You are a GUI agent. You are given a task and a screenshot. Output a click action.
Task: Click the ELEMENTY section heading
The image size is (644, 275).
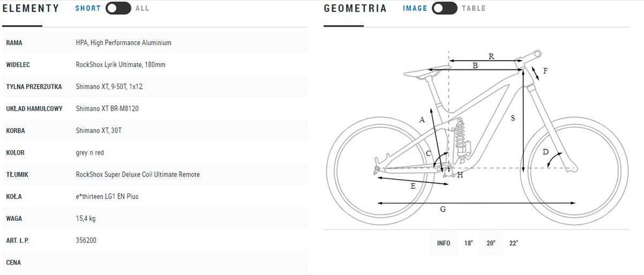(x=32, y=9)
